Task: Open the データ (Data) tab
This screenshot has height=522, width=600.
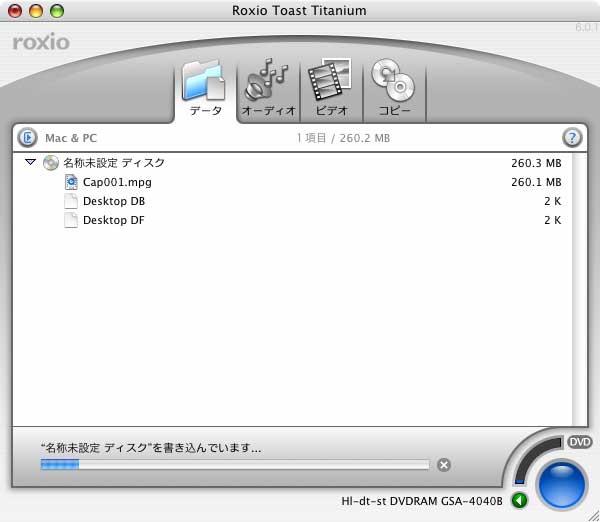Action: click(205, 90)
